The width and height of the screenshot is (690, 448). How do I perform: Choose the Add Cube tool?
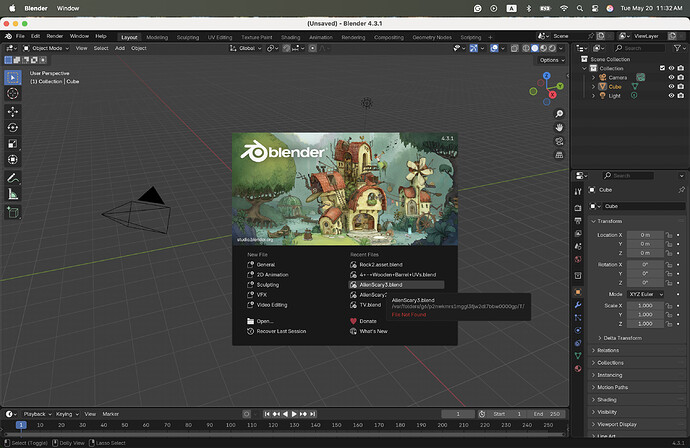(x=13, y=213)
